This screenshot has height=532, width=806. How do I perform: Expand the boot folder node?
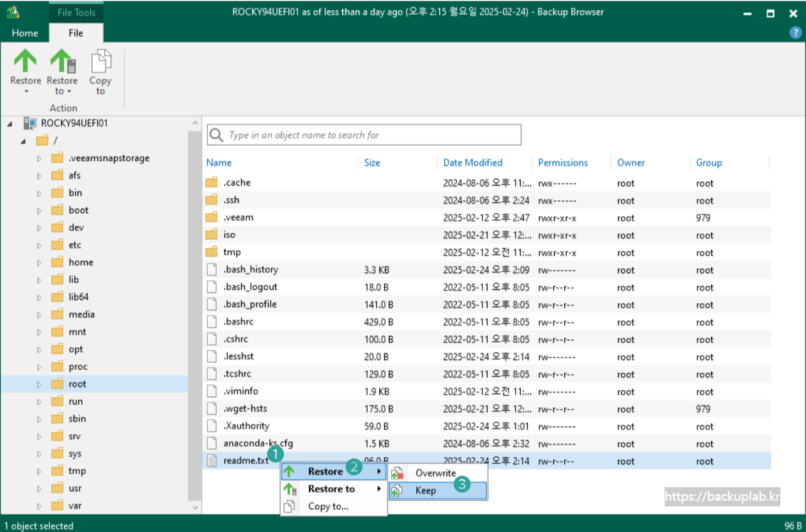38,211
